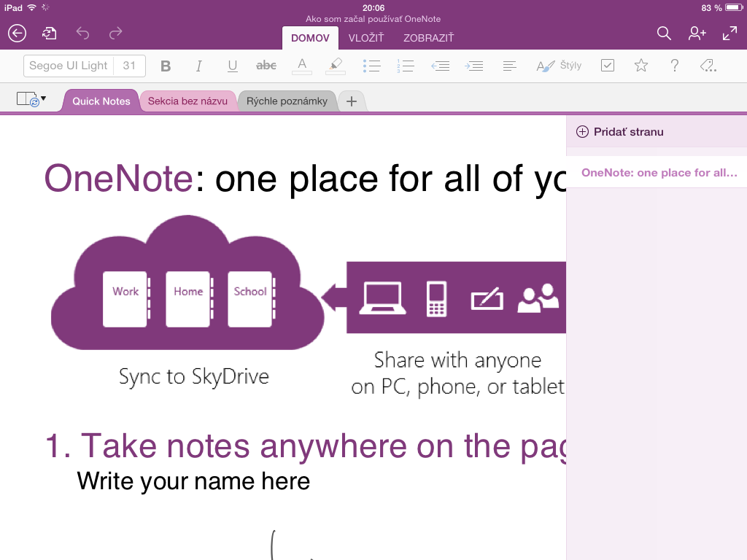Screen dimensions: 747x560
Task: Open Sekcia bez názvu section
Action: point(187,101)
